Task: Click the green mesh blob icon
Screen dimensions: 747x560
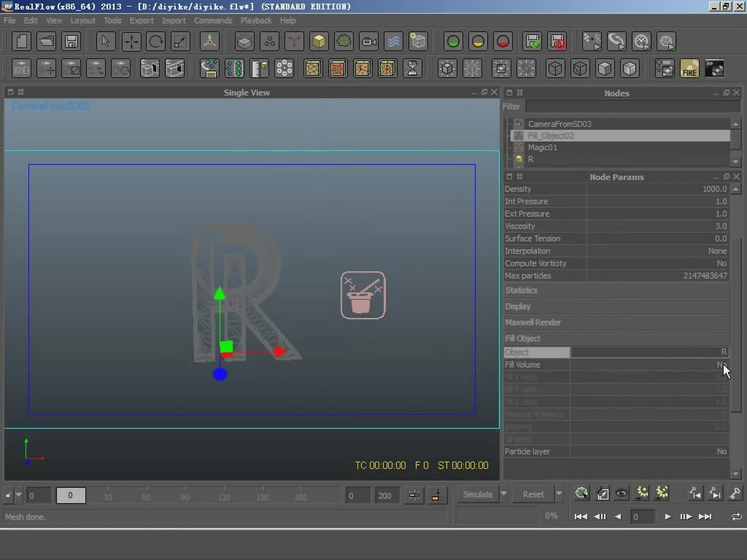Action: tap(344, 42)
